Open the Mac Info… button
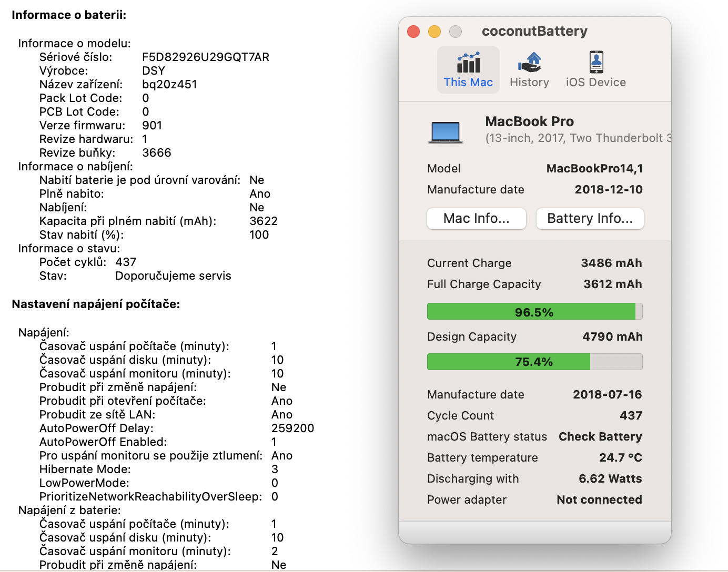 tap(477, 219)
